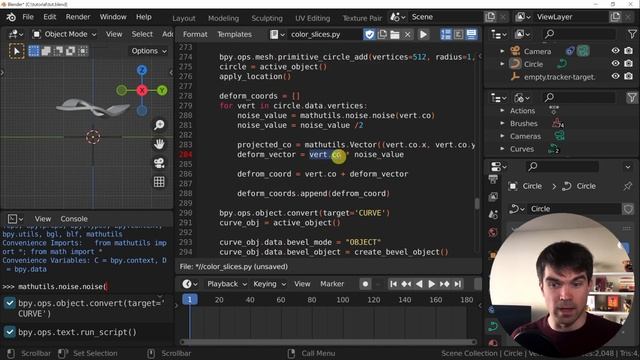Toggle the fake user shield for color_slices.py
Viewport: 640px width, 360px height.
[x=369, y=34]
